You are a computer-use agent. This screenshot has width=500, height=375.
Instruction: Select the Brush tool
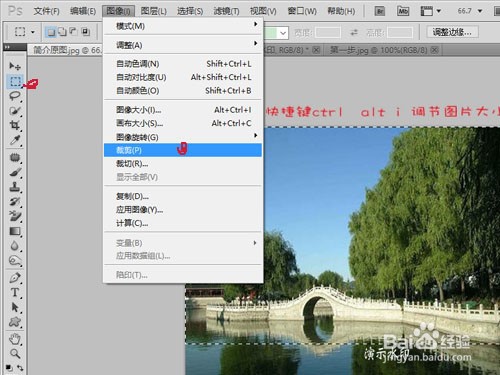pos(15,172)
